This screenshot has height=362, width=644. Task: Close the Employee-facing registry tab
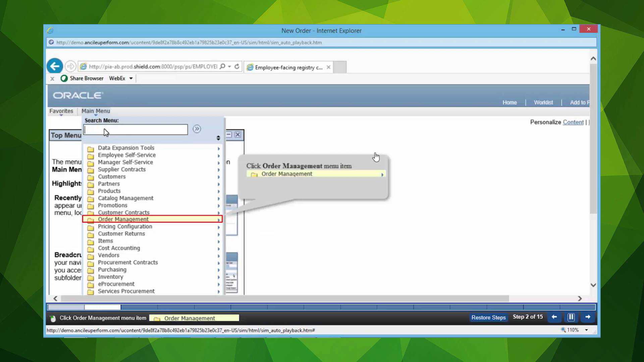[328, 67]
